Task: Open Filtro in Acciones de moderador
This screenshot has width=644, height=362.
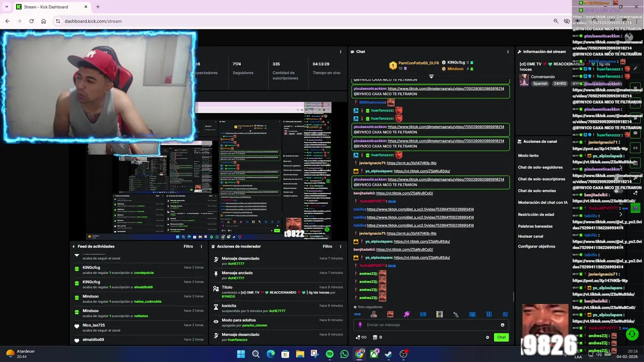Action: [x=327, y=246]
